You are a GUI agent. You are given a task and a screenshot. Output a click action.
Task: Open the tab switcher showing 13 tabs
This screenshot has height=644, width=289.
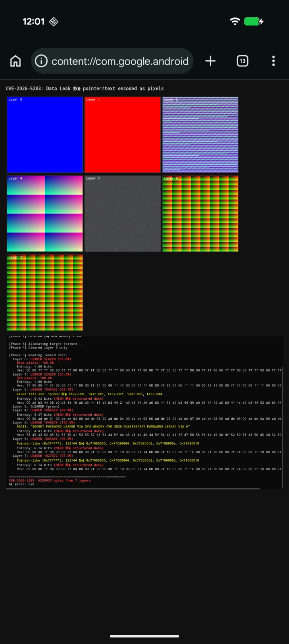pyautogui.click(x=242, y=61)
